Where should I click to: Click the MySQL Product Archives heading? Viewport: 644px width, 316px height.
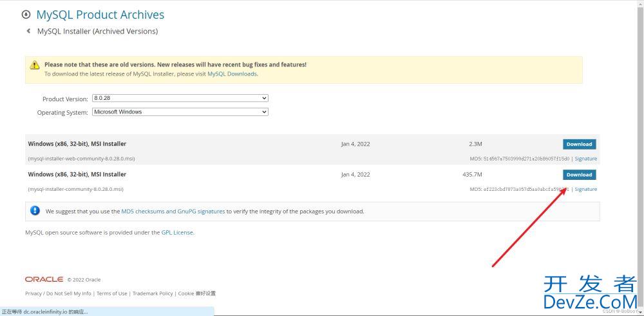100,15
